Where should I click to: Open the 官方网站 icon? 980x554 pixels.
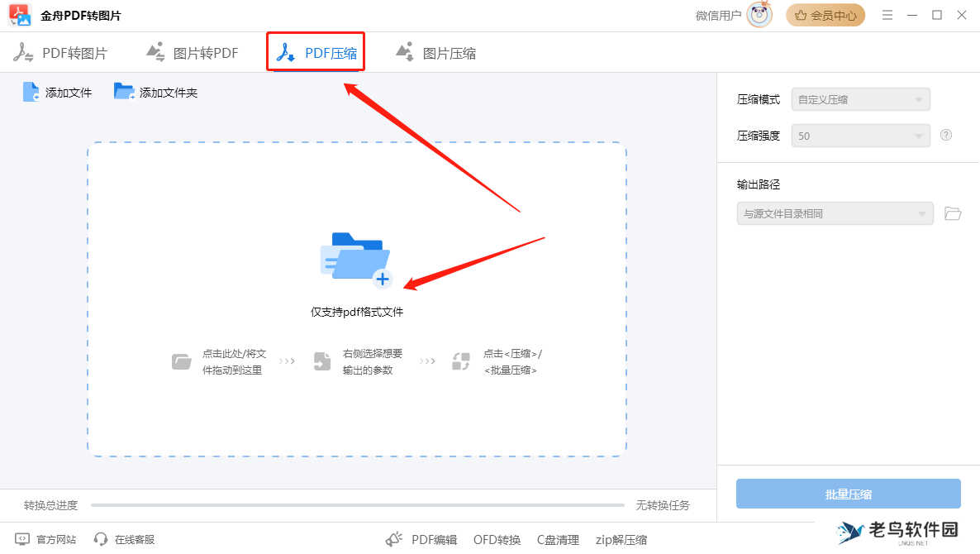click(23, 538)
